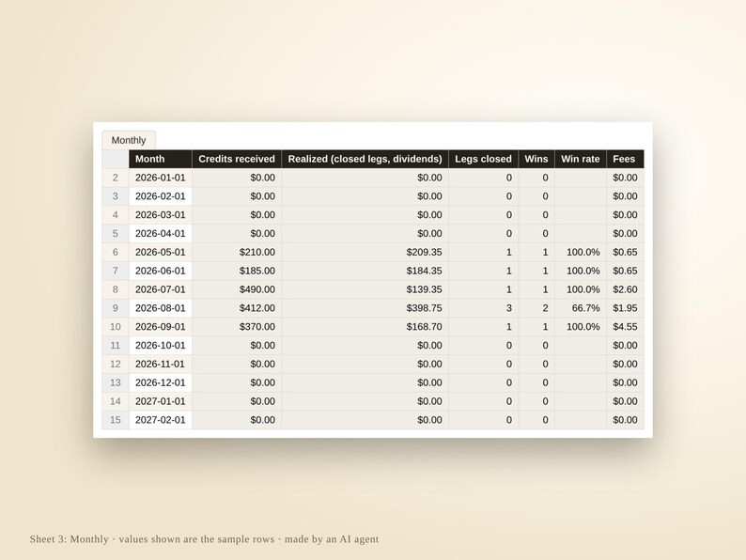746x560 pixels.
Task: Select the $4.55 fees cell
Action: (625, 327)
